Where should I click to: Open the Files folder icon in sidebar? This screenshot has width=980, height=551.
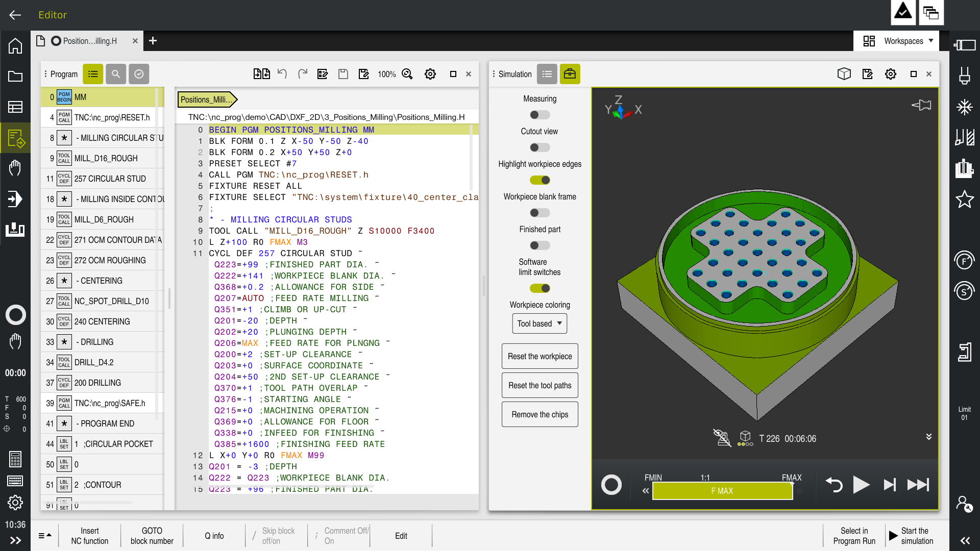(x=15, y=77)
